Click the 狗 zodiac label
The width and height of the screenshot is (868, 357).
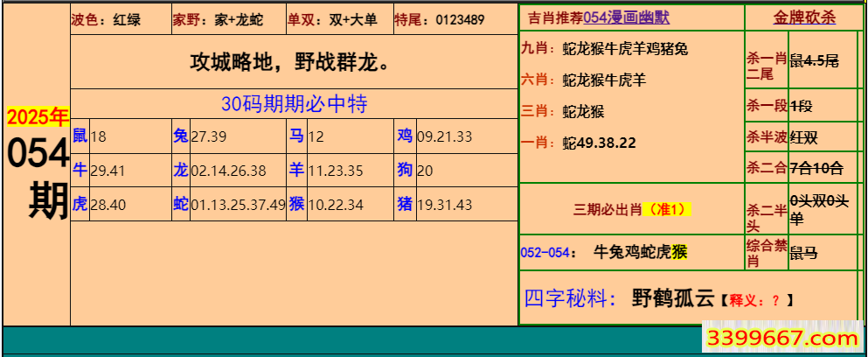coord(406,170)
